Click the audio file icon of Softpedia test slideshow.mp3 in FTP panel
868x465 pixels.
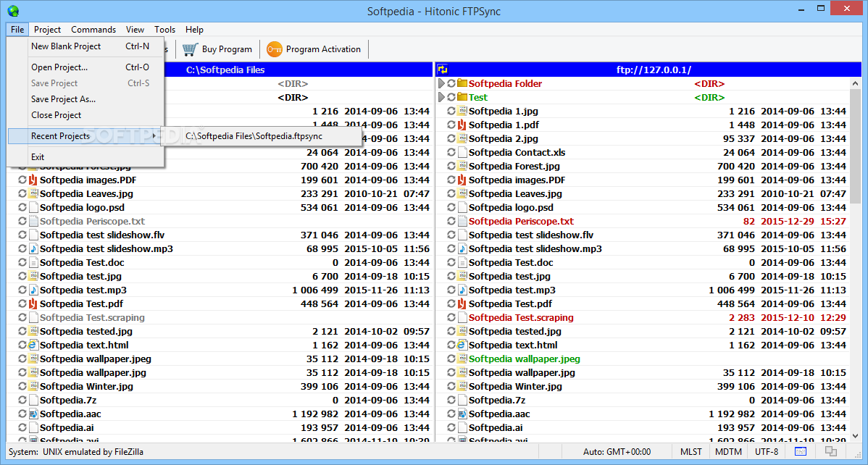(462, 249)
